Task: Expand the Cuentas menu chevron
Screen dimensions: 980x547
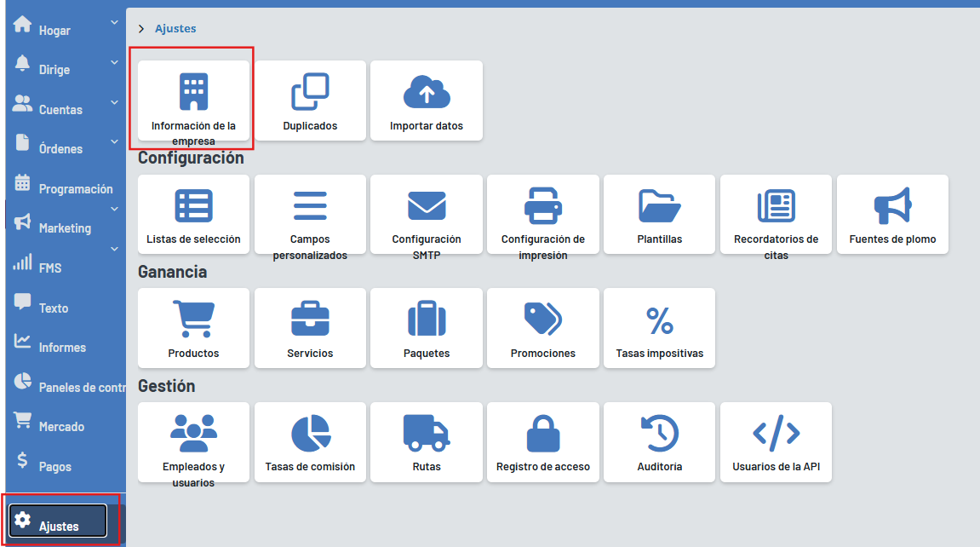Action: [114, 102]
